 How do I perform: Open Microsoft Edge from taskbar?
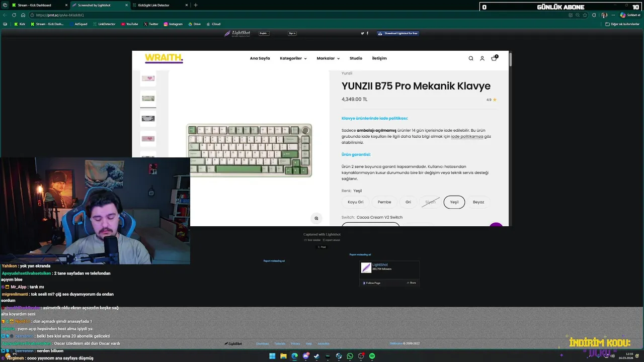pos(294,356)
